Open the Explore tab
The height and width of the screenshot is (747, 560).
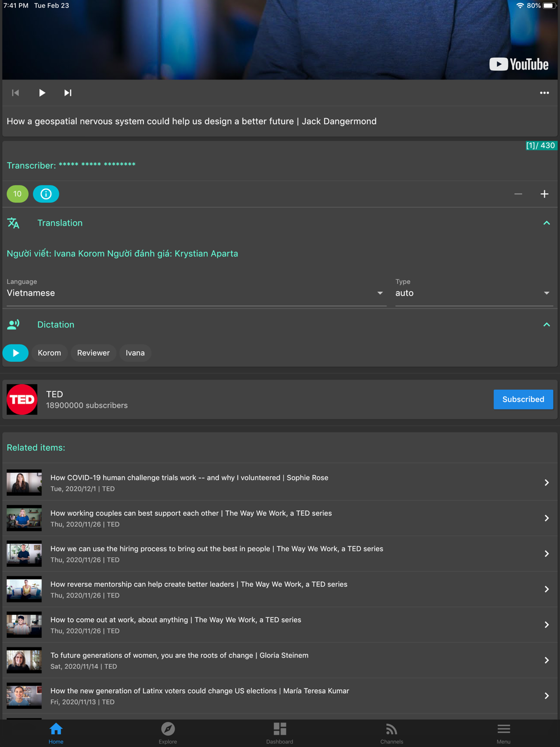coord(167,732)
